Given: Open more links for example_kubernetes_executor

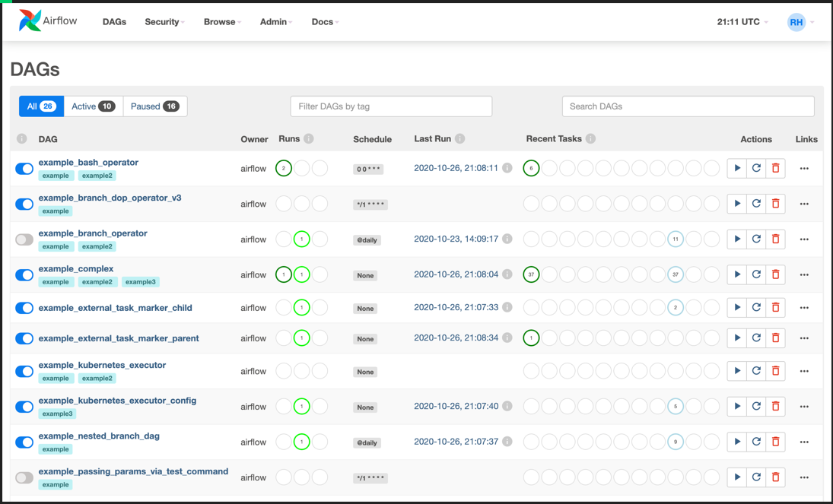Looking at the screenshot, I should click(x=804, y=371).
